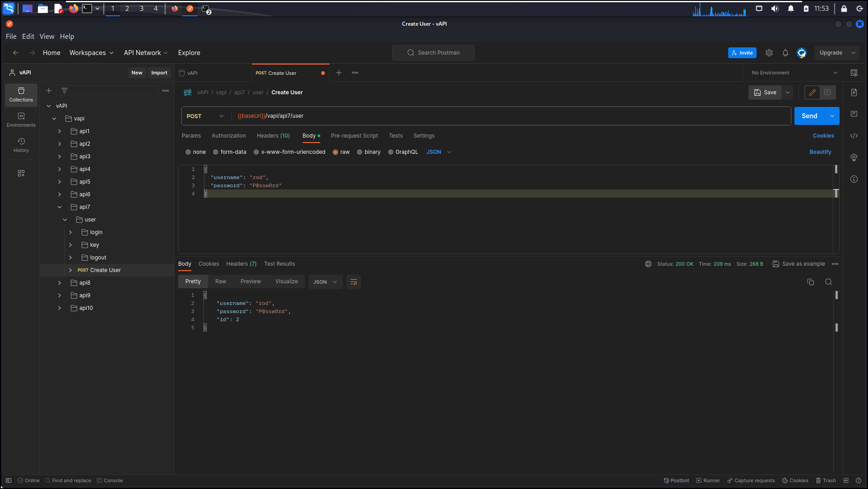Switch to build mode pencil icon
This screenshot has height=489, width=868.
coord(813,92)
